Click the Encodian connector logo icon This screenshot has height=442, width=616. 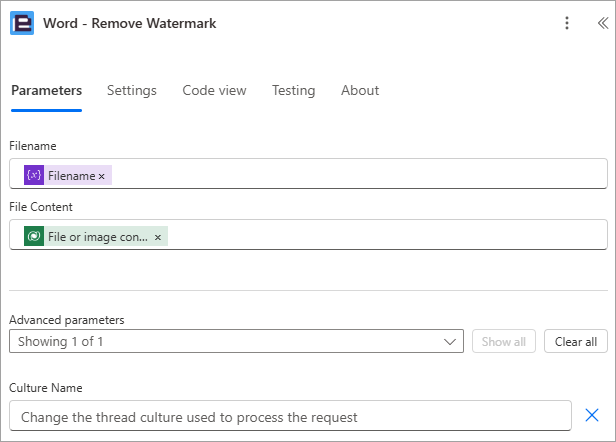point(22,23)
